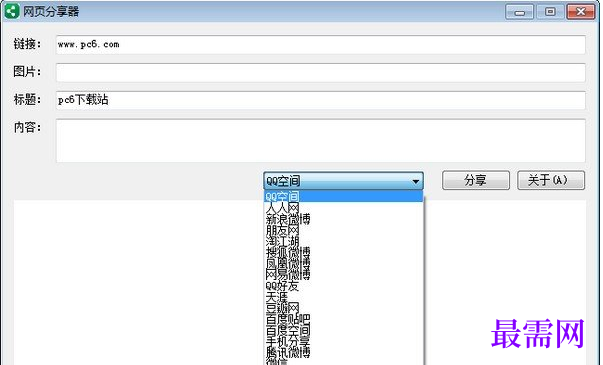
Task: Click into the 链接 URL input field
Action: [321, 45]
